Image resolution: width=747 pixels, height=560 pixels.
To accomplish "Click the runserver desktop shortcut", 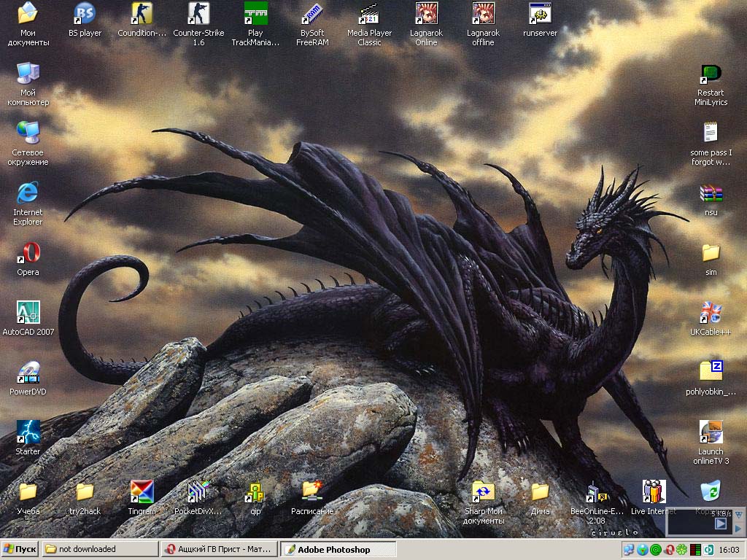I will 540,20.
